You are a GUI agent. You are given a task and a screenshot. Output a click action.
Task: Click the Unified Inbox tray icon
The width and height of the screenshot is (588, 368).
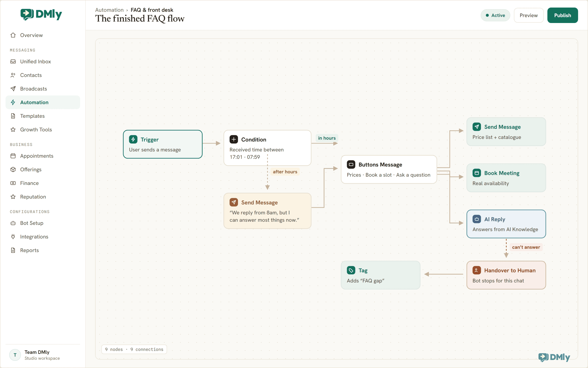pos(13,61)
